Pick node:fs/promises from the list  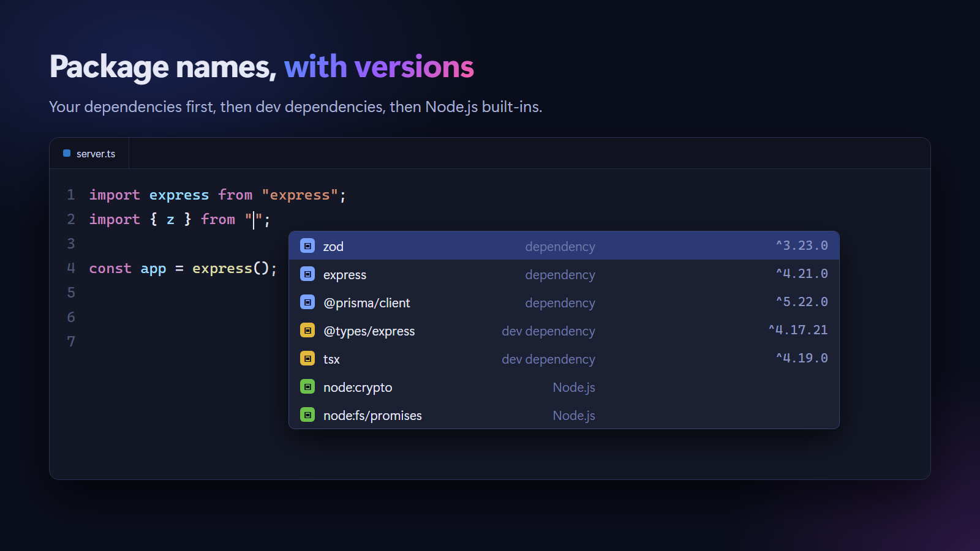point(564,415)
